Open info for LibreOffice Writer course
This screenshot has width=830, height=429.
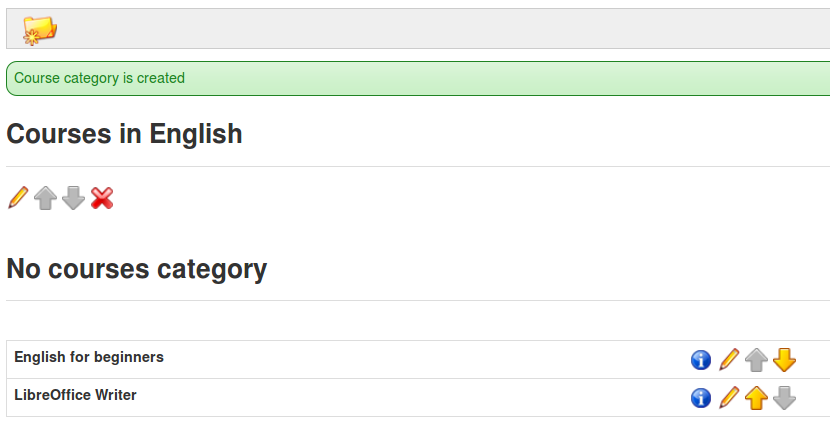[x=701, y=398]
